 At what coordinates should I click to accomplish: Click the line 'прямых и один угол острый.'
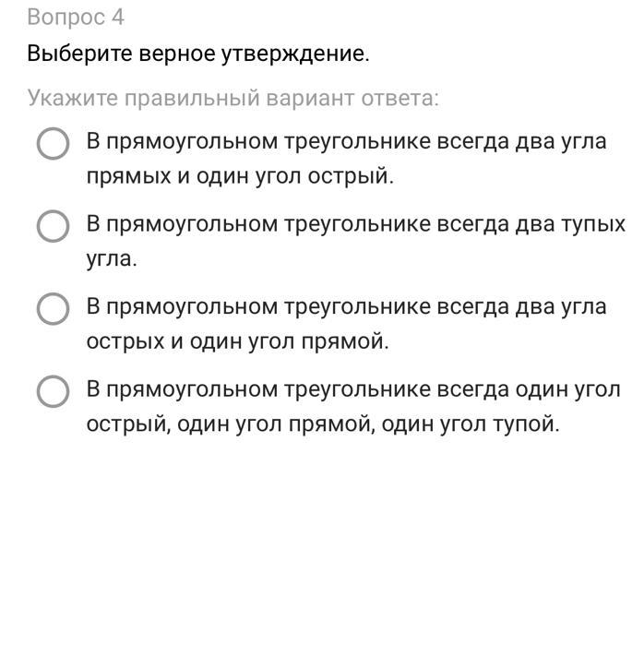[240, 176]
